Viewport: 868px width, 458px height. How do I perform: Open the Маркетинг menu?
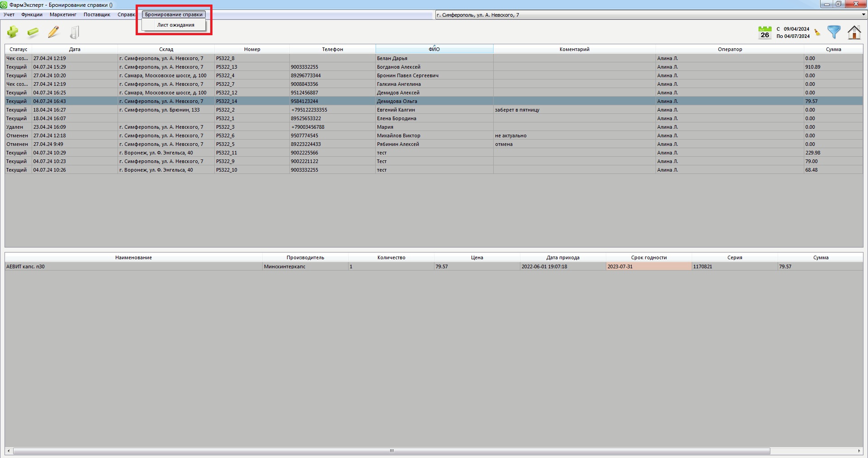pyautogui.click(x=63, y=14)
